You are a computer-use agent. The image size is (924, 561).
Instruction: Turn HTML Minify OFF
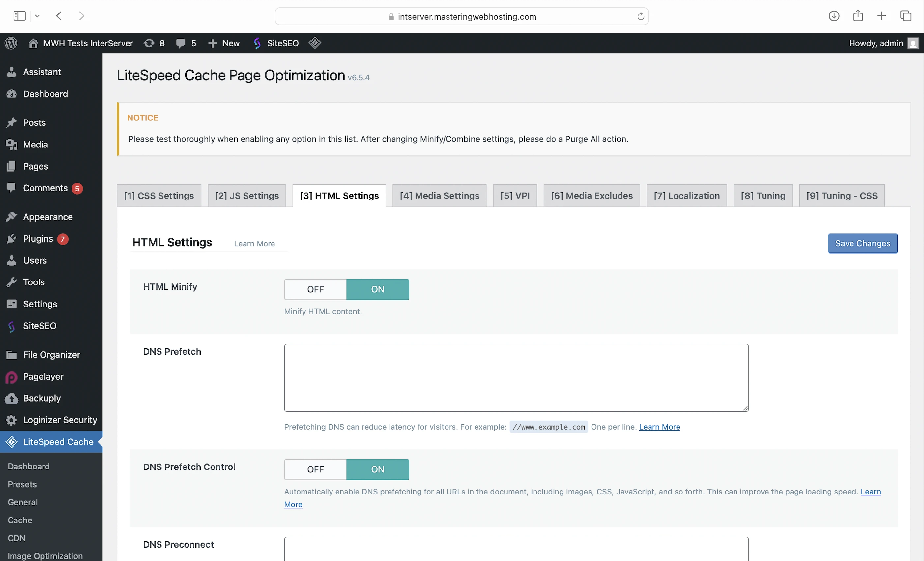[315, 289]
